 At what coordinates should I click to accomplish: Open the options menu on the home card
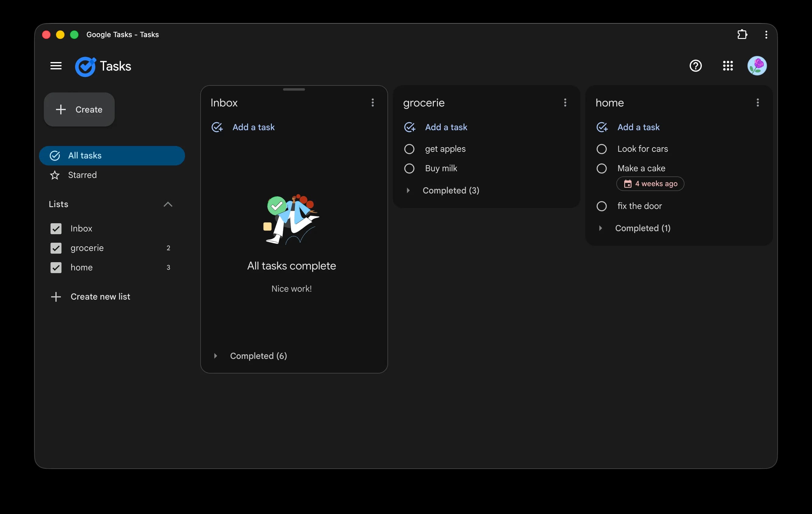point(758,102)
